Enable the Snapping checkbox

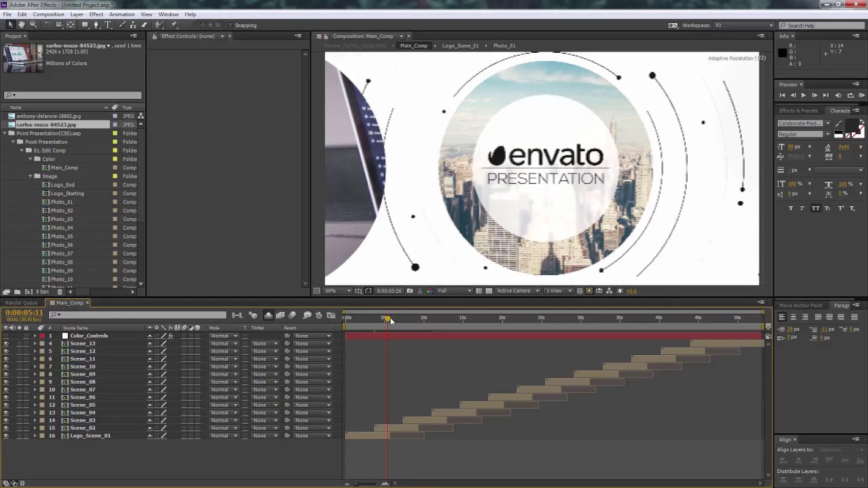point(231,25)
